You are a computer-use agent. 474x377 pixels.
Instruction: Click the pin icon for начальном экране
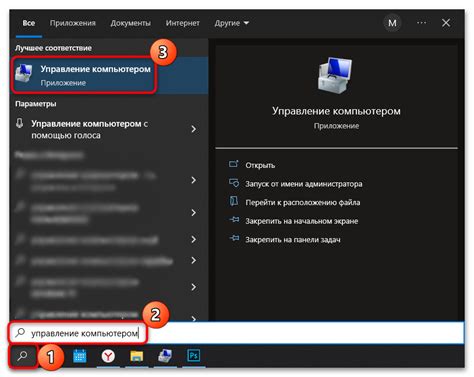click(x=234, y=220)
